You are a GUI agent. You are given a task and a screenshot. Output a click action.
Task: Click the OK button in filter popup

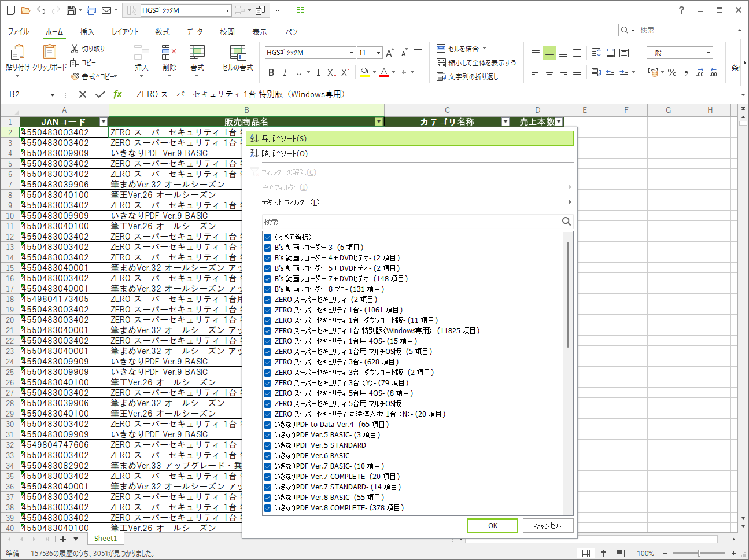pos(493,525)
